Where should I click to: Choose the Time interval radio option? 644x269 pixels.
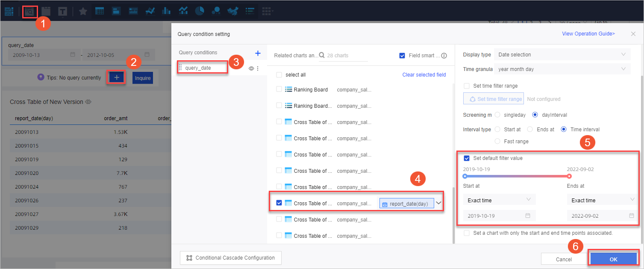tap(564, 129)
